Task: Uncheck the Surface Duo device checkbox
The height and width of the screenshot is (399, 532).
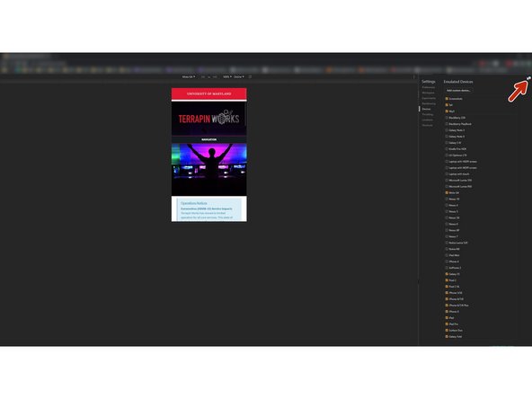Action: click(x=447, y=330)
